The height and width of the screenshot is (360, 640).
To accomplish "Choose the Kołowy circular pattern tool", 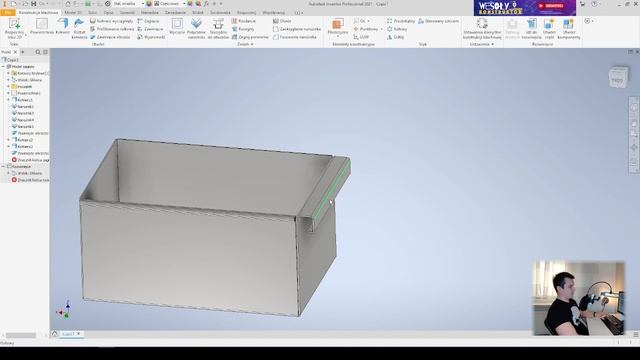I will click(397, 29).
